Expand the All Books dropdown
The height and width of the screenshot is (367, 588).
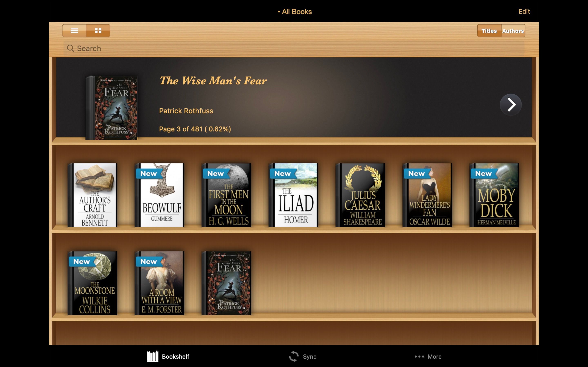point(294,12)
